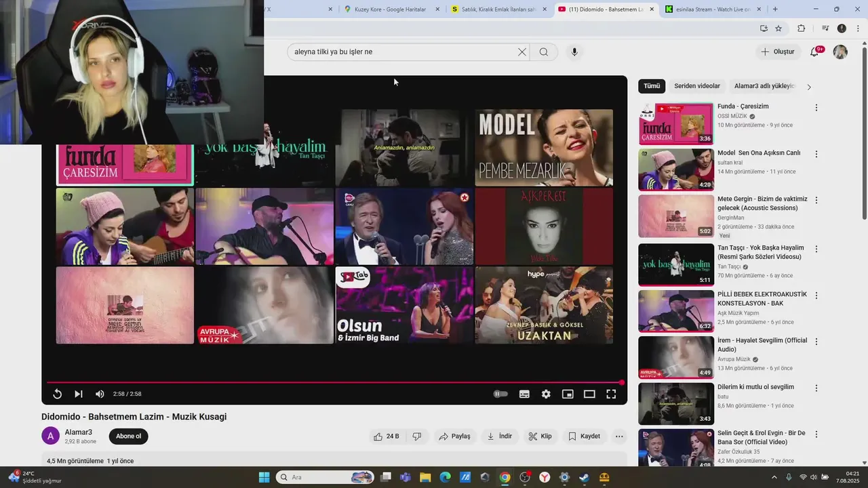Share the video via Paylaş
868x488 pixels.
coord(454,436)
